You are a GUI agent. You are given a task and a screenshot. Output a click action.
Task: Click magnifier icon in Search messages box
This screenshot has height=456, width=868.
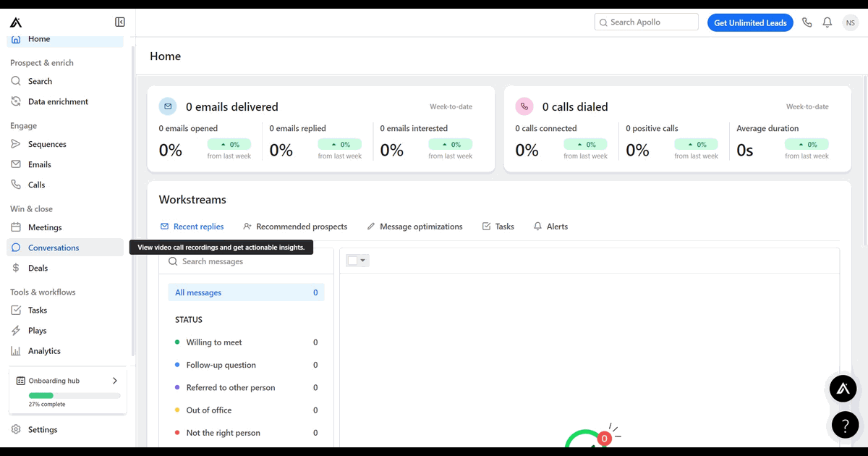click(x=173, y=261)
